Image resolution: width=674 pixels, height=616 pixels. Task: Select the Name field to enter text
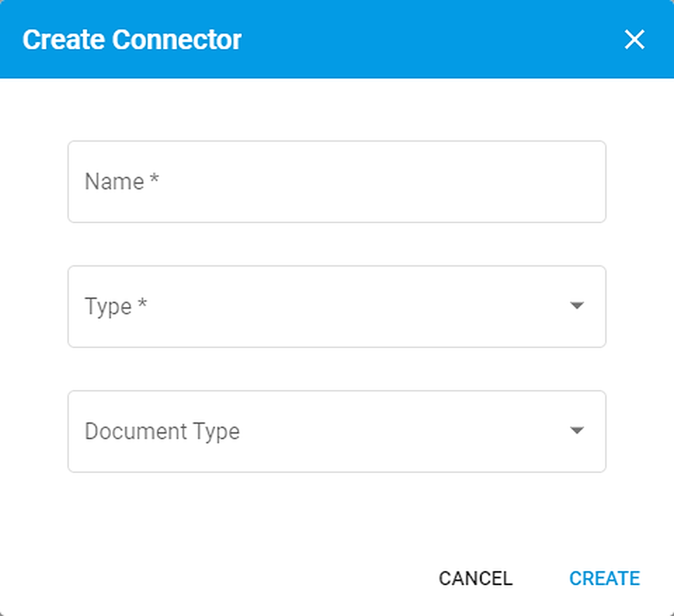coord(337,182)
